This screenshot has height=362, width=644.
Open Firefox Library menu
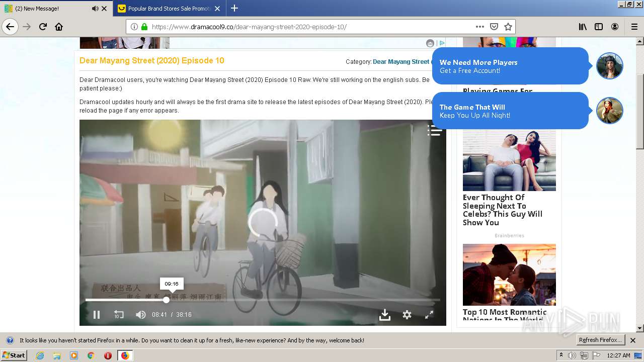tap(583, 27)
